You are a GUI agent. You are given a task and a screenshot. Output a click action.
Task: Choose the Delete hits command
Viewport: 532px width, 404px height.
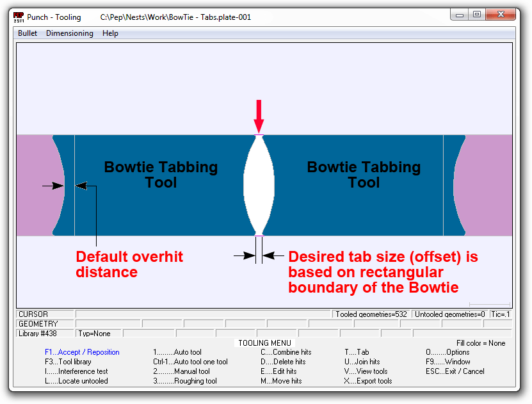point(282,362)
